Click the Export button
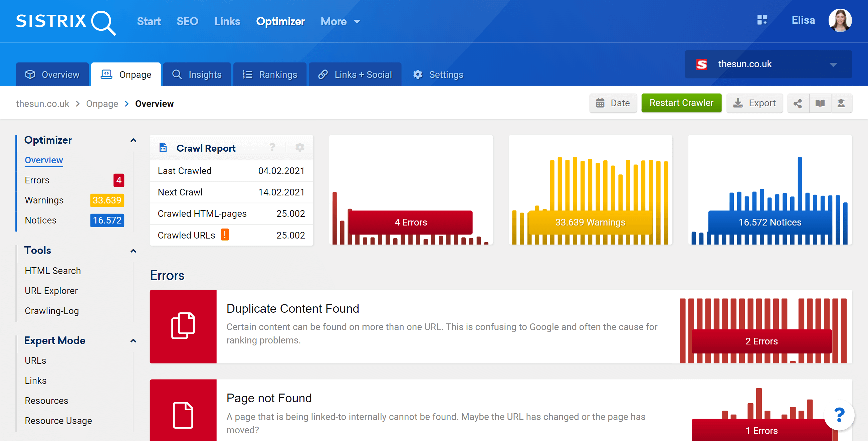The width and height of the screenshot is (868, 441). 754,103
